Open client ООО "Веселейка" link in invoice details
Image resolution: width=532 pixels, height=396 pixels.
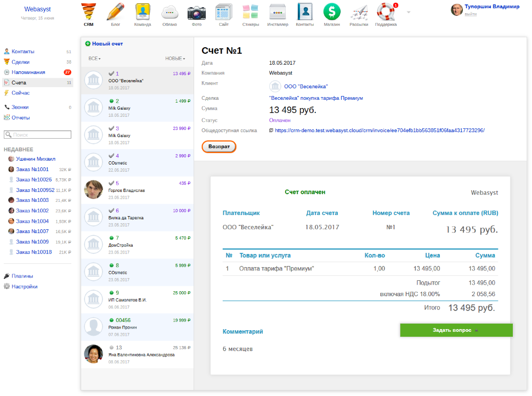click(x=306, y=87)
